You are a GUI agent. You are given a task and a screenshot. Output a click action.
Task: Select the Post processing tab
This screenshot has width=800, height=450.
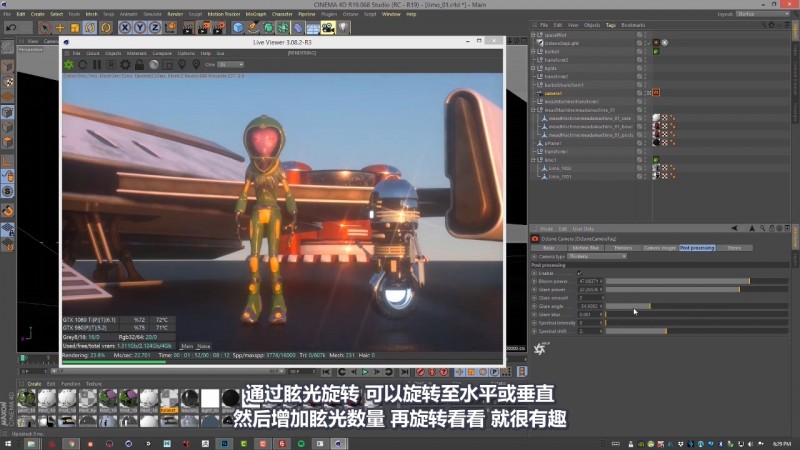point(697,248)
